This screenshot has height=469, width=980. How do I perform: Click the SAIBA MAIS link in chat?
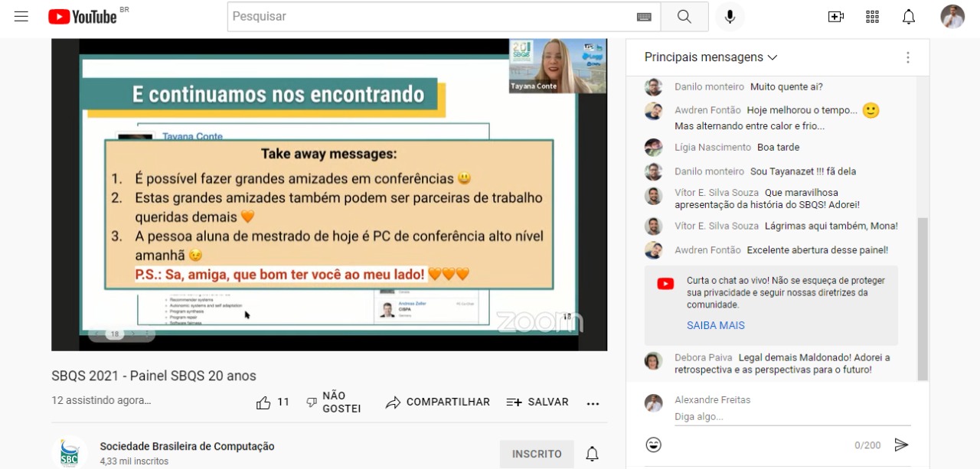click(x=715, y=325)
